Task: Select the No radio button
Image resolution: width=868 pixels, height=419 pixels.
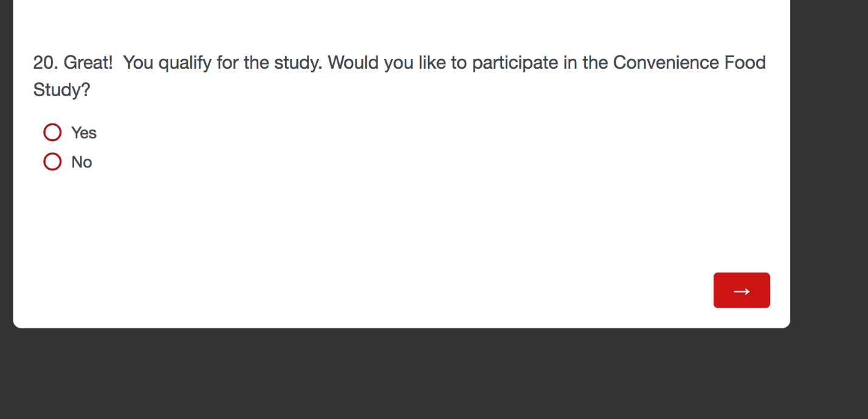Action: [53, 162]
